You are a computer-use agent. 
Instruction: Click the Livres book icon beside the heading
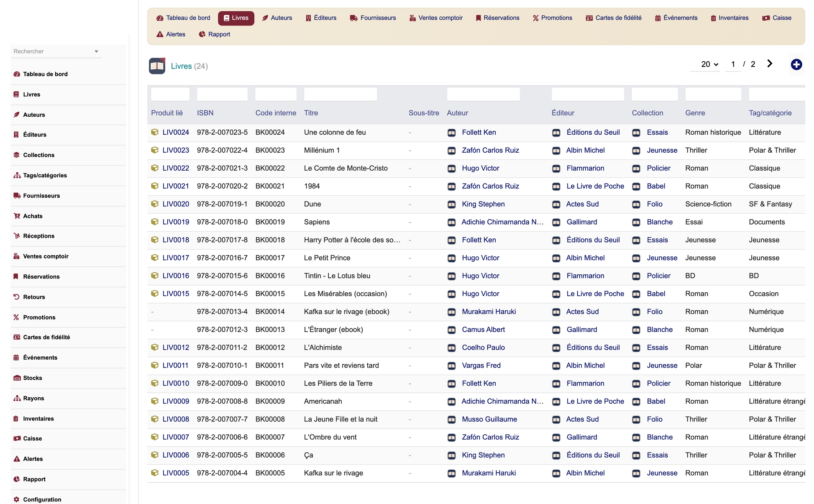tap(157, 66)
